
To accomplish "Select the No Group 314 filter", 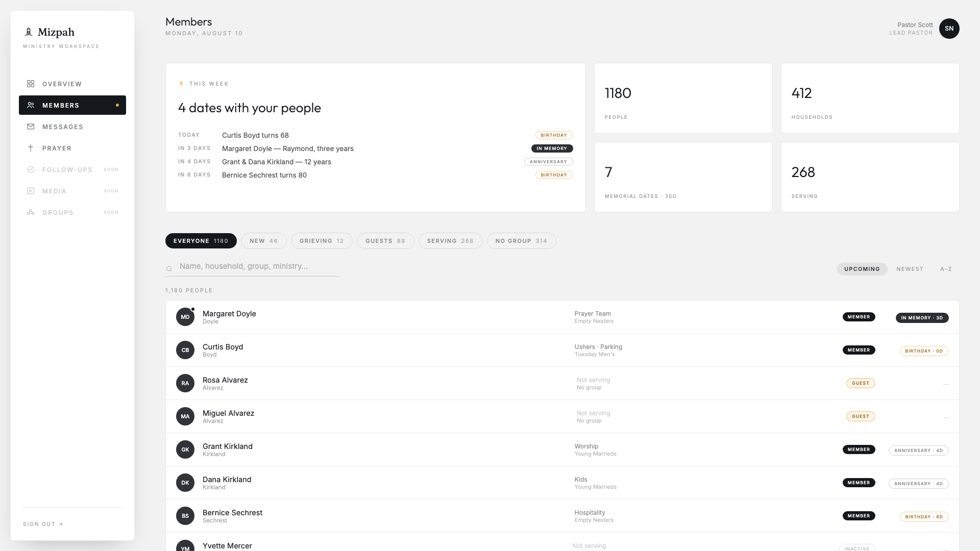I will click(521, 241).
